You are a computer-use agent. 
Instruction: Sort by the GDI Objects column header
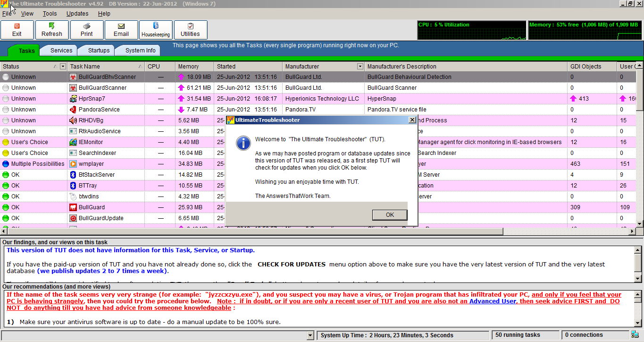tap(592, 67)
